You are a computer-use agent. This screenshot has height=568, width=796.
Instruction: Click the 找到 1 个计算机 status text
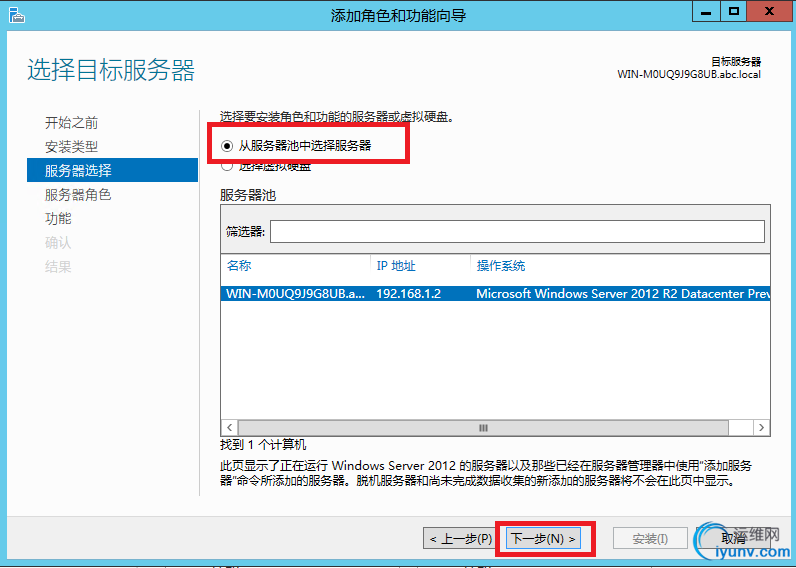point(263,445)
